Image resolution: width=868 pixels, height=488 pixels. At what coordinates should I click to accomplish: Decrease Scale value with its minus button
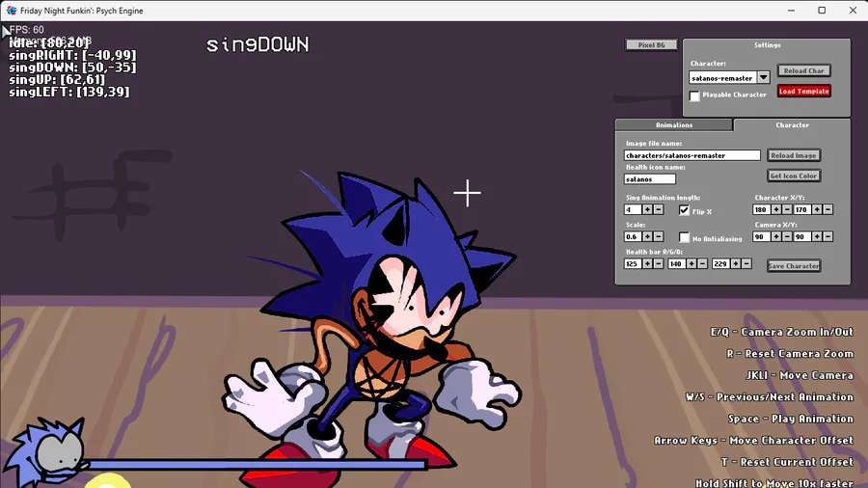coord(658,237)
